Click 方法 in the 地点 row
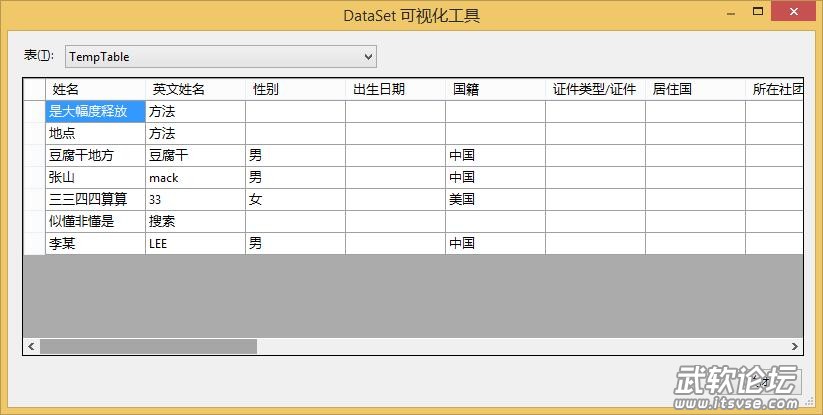 [x=195, y=134]
